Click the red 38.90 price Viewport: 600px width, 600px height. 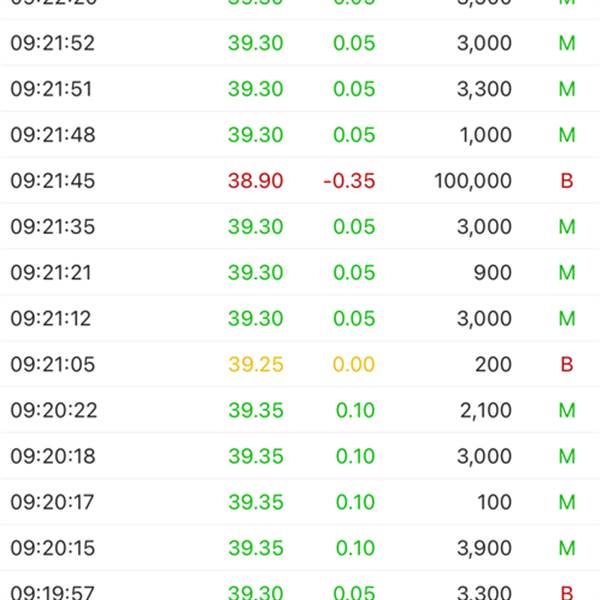click(256, 181)
